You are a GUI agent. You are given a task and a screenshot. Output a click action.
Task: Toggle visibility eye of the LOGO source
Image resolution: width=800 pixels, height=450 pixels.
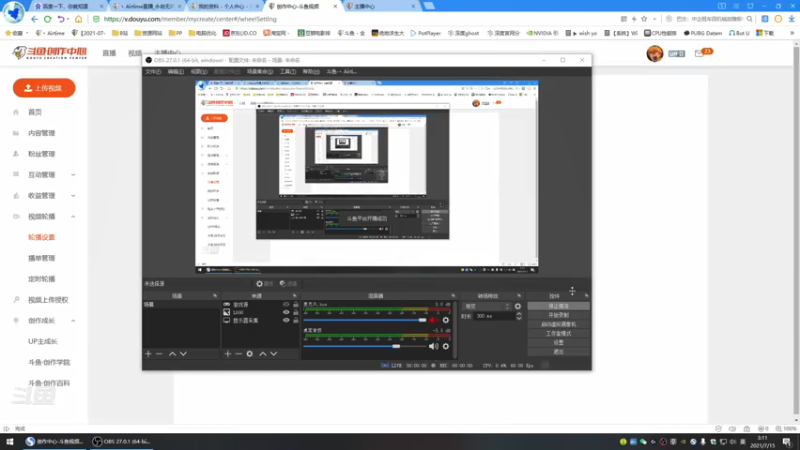tap(286, 312)
